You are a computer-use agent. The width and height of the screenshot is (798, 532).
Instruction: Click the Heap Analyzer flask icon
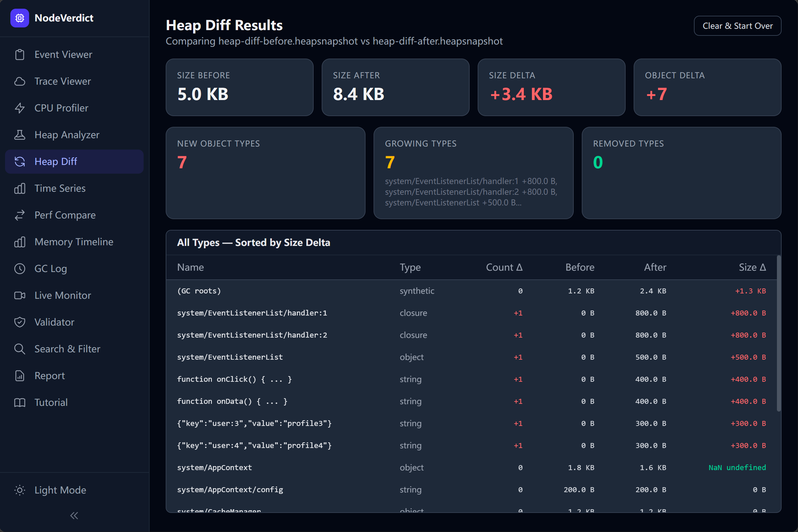(x=20, y=135)
